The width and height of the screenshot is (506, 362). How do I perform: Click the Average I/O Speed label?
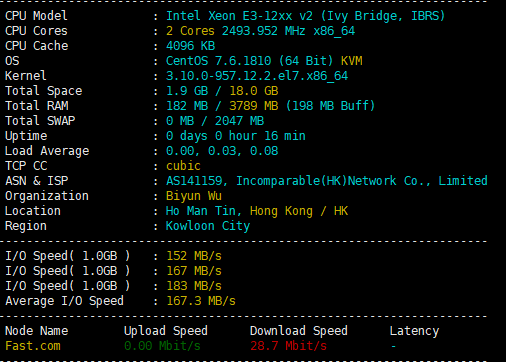[x=64, y=301]
